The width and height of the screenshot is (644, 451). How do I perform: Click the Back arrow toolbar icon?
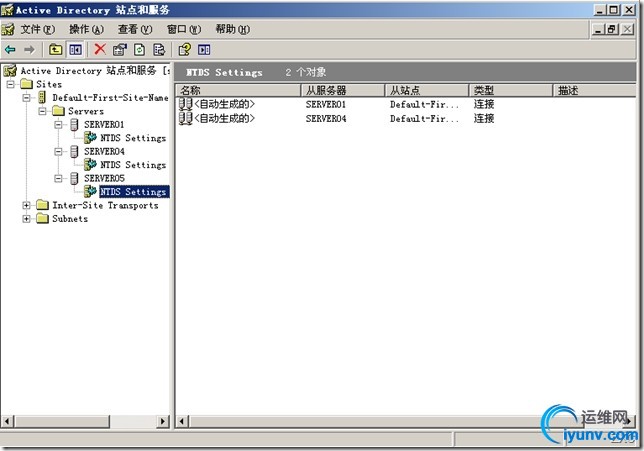click(x=10, y=50)
